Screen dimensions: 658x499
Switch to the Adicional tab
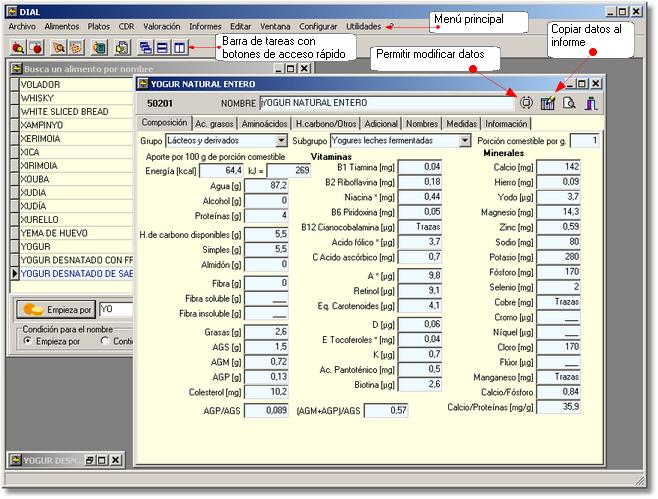pyautogui.click(x=381, y=124)
